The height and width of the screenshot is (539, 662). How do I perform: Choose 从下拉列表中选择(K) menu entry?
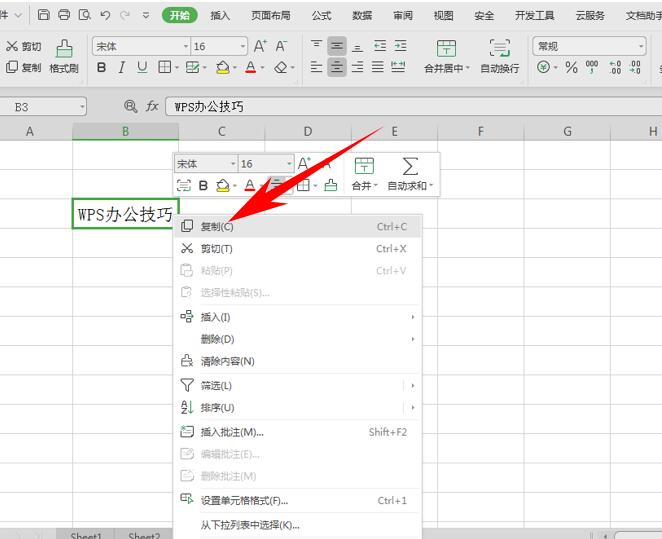[x=298, y=525]
